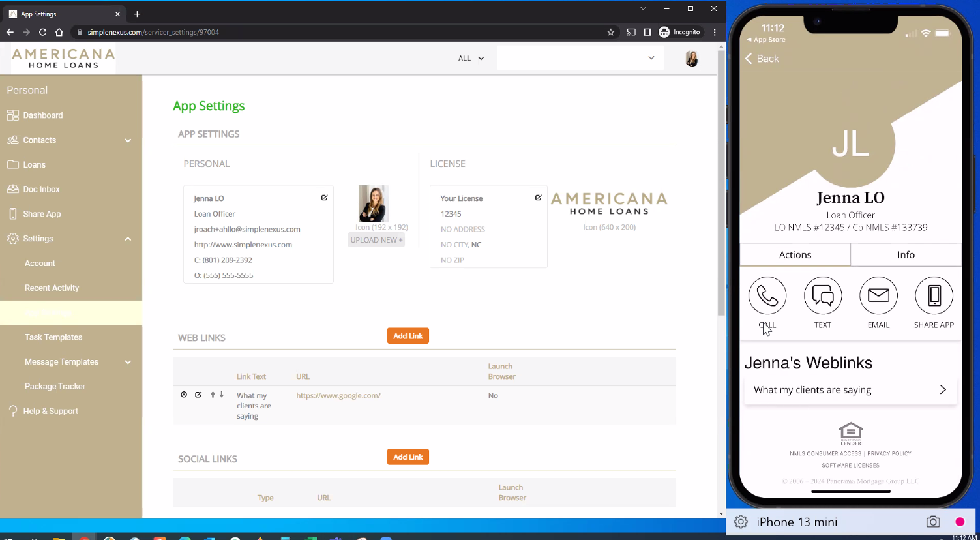This screenshot has width=980, height=540.
Task: Open the google.com web link URL
Action: (x=338, y=395)
